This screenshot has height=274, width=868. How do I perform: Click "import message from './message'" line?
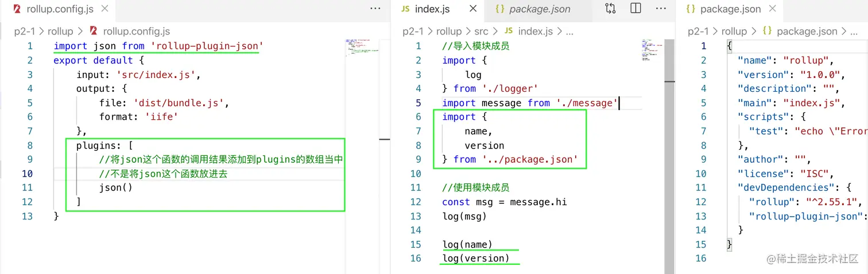click(530, 103)
